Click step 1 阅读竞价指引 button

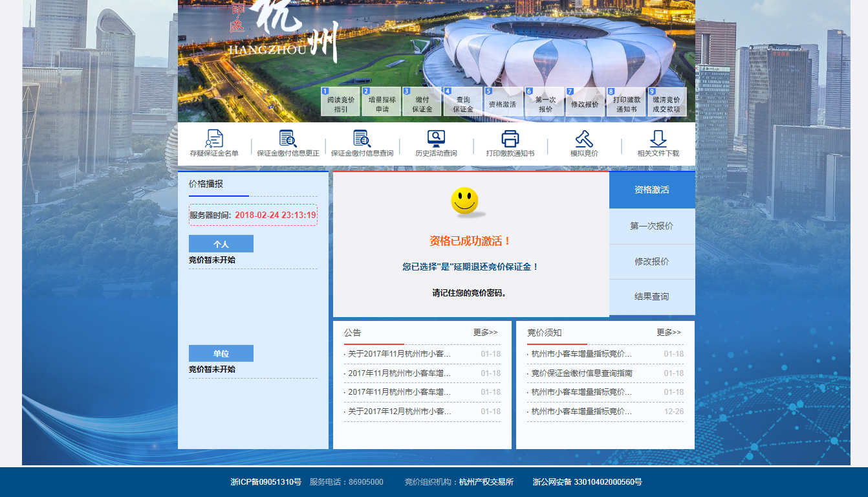click(341, 102)
